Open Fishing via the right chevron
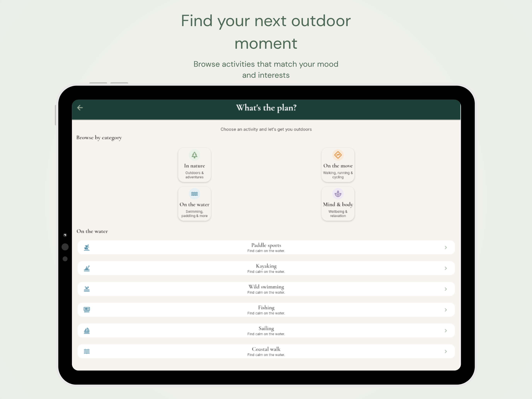The image size is (532, 399). pyautogui.click(x=446, y=310)
